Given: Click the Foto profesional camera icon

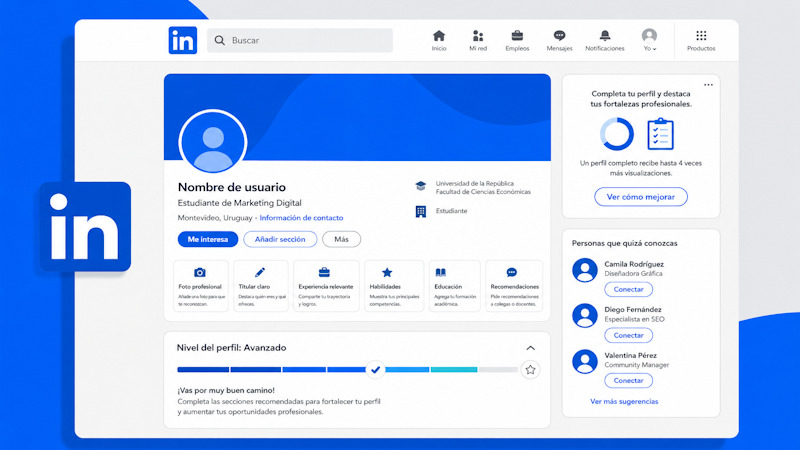Looking at the screenshot, I should [199, 272].
